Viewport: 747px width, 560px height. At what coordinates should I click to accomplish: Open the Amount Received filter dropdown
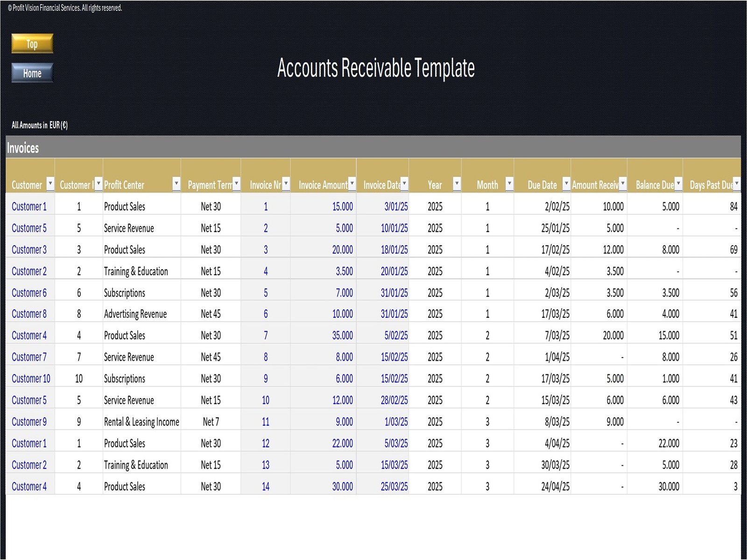tap(622, 184)
